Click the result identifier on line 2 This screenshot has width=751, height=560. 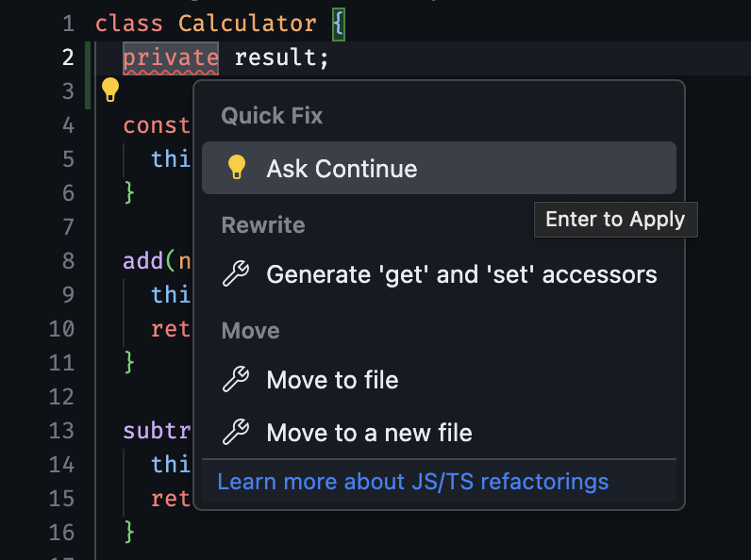tap(279, 58)
